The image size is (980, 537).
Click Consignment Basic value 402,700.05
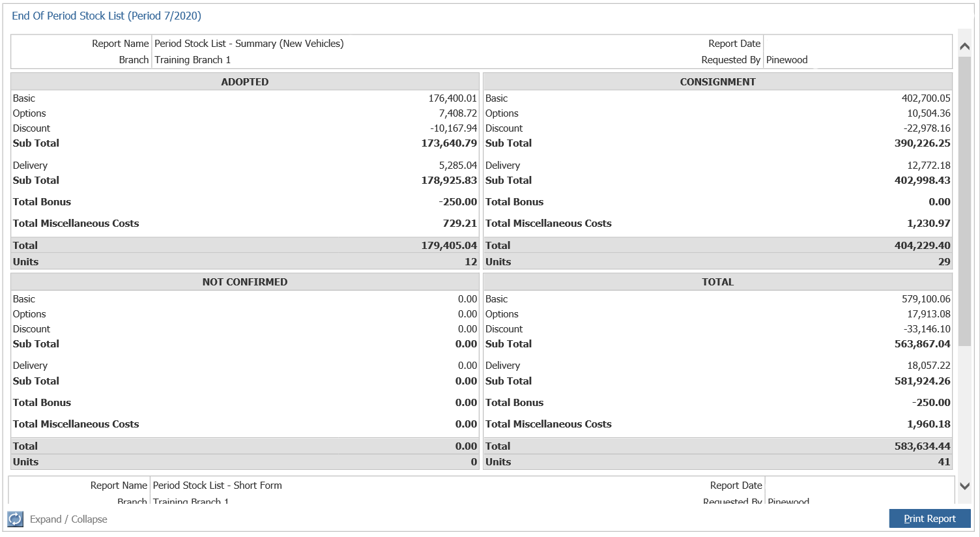click(x=926, y=98)
